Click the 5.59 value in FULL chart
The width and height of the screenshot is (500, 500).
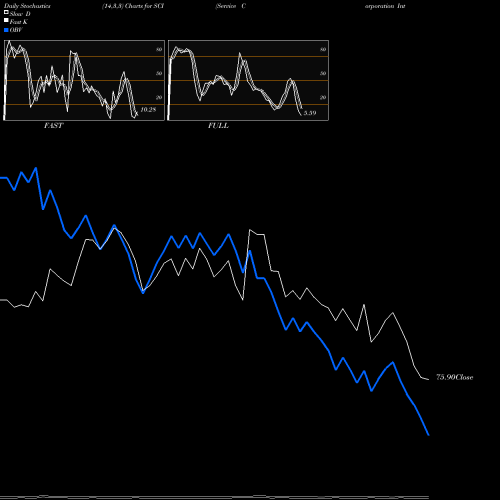[x=310, y=113]
